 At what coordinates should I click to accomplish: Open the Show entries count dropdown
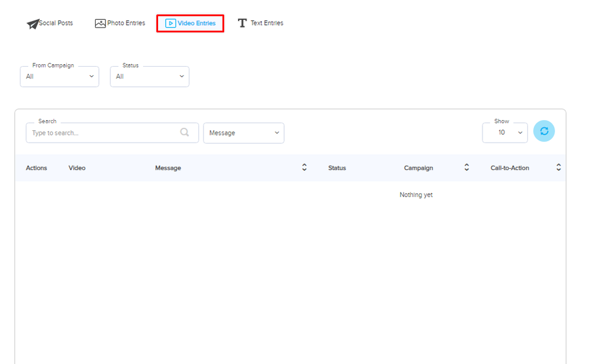(x=505, y=133)
